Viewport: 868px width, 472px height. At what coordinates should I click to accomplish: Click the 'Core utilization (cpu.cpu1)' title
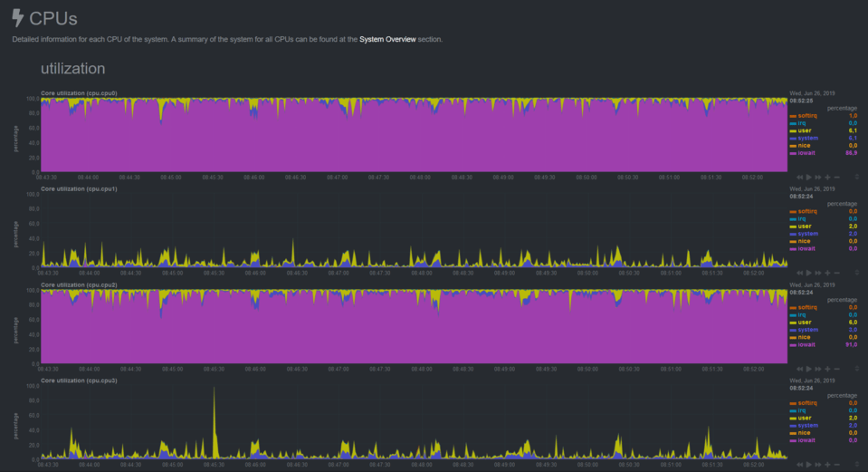point(79,189)
